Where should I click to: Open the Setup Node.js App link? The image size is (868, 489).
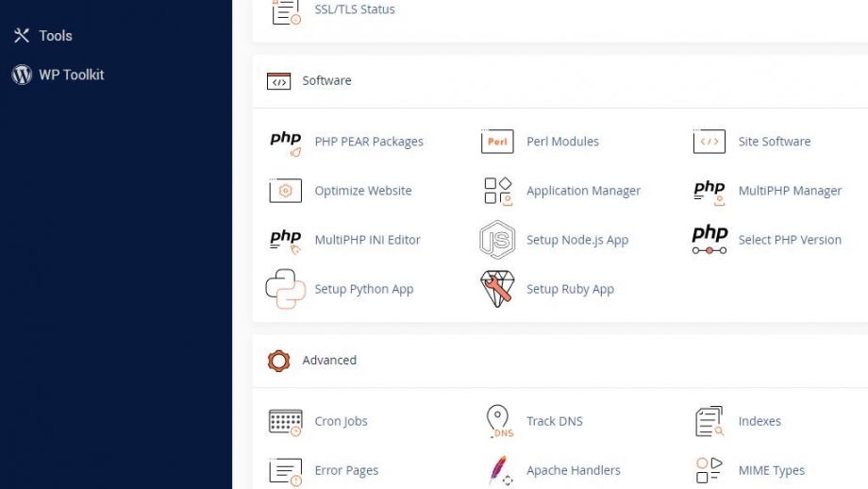(x=577, y=241)
